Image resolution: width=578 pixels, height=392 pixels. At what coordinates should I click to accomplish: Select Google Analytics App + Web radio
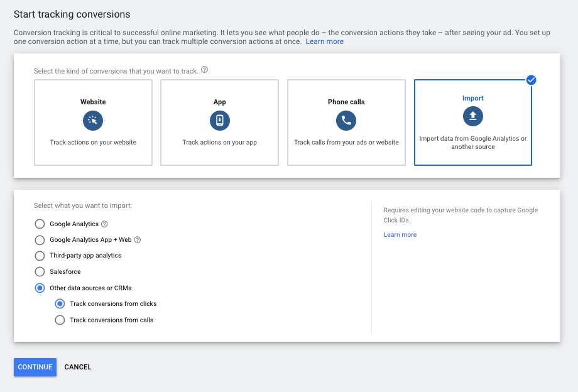click(40, 240)
